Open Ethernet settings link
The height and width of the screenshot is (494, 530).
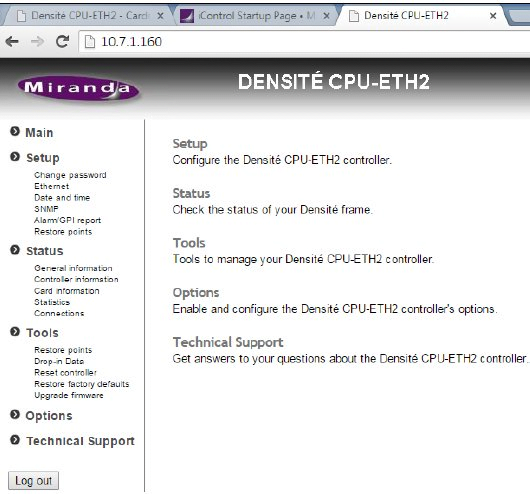(52, 186)
